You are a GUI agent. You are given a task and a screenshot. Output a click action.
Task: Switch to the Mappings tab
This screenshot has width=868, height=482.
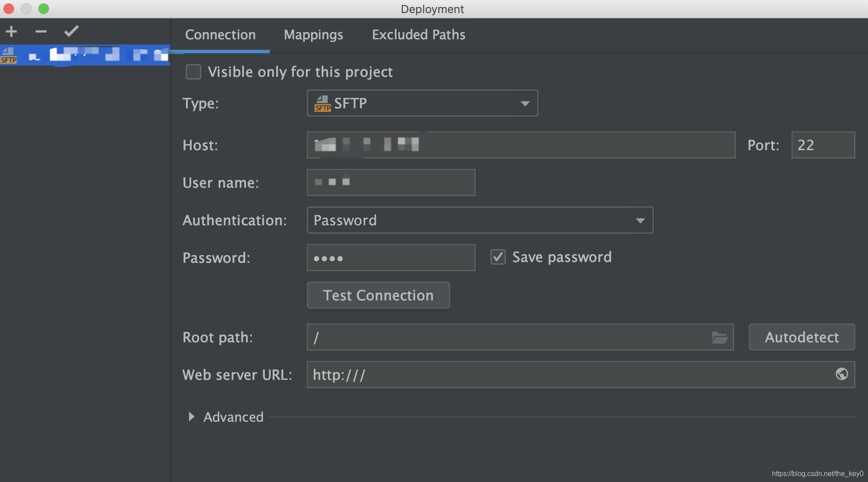[x=313, y=34]
